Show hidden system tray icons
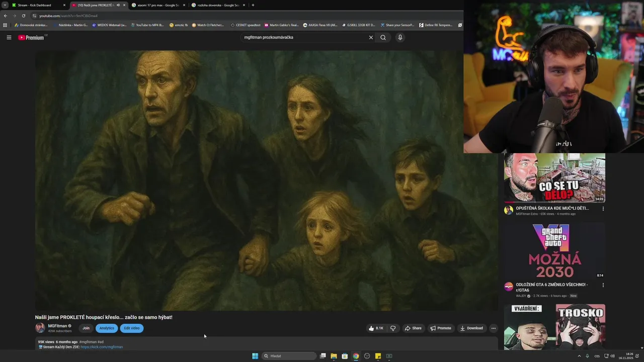 click(579, 356)
